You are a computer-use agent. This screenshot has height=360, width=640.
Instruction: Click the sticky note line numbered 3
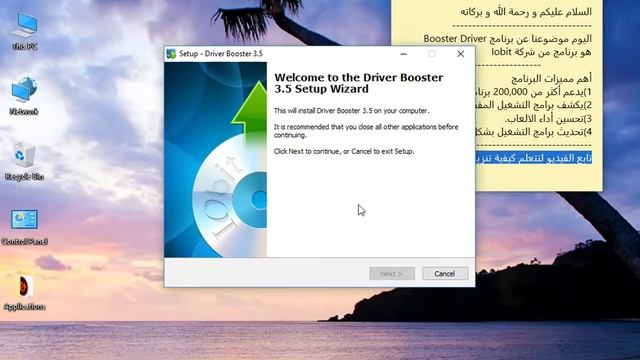[x=548, y=119]
